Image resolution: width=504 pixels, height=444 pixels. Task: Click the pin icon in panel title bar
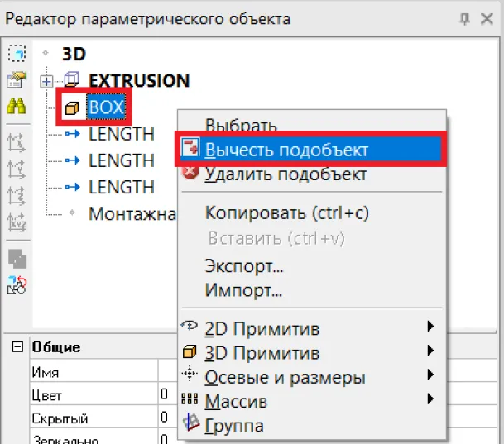click(464, 18)
